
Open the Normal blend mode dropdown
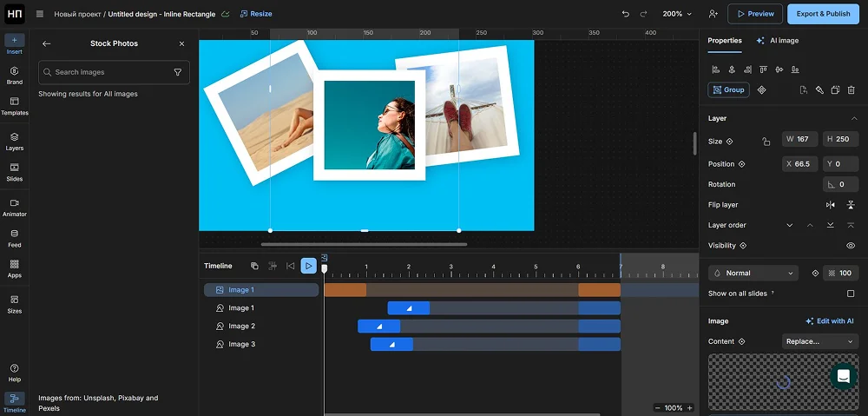pos(753,273)
